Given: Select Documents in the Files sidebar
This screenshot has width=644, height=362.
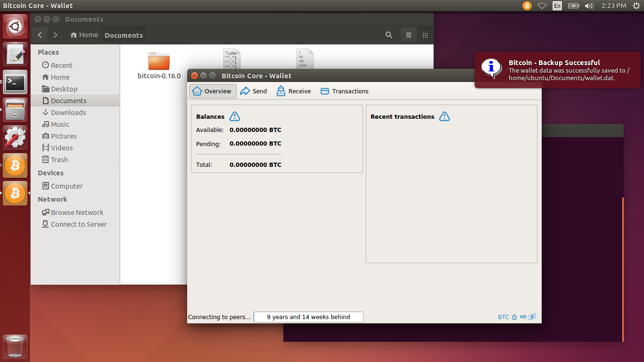Looking at the screenshot, I should tap(75, 101).
